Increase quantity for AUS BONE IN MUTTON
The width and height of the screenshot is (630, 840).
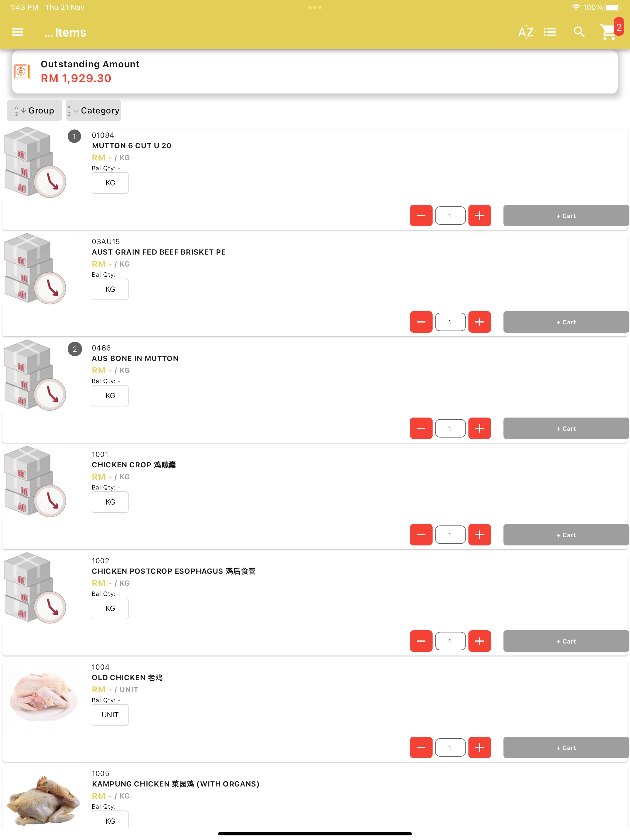[x=480, y=428]
